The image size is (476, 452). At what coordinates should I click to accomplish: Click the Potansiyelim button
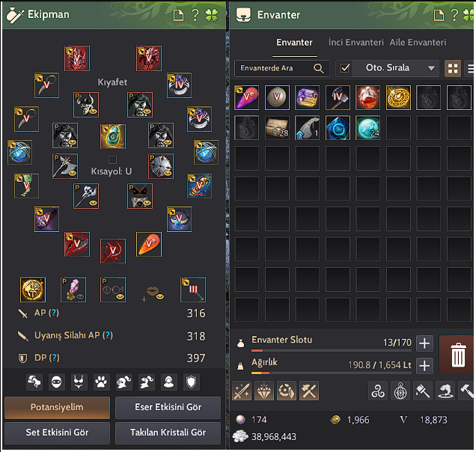click(57, 407)
